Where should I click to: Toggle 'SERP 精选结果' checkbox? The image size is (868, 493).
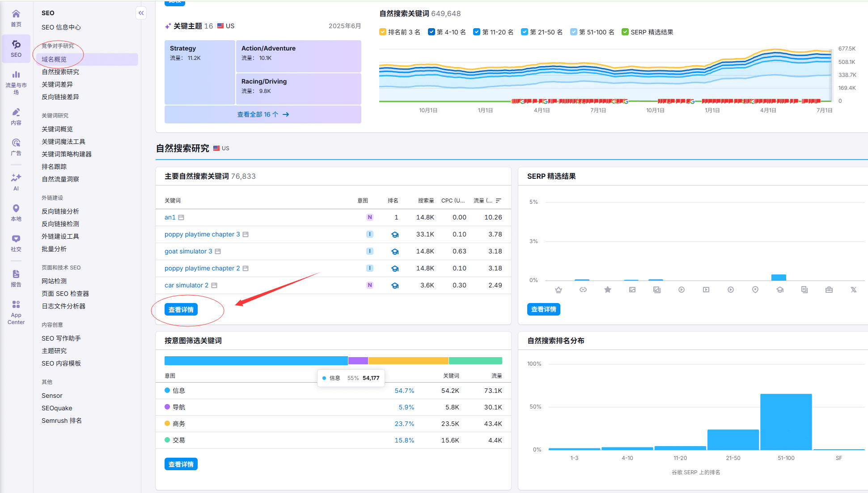click(625, 32)
